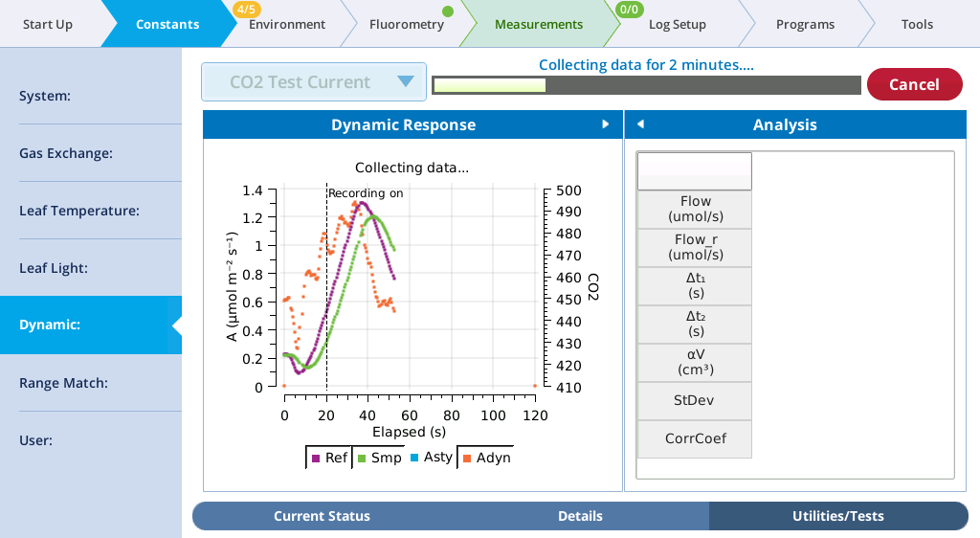Click the Δt1 (s) row header
The width and height of the screenshot is (980, 538).
pyautogui.click(x=695, y=286)
